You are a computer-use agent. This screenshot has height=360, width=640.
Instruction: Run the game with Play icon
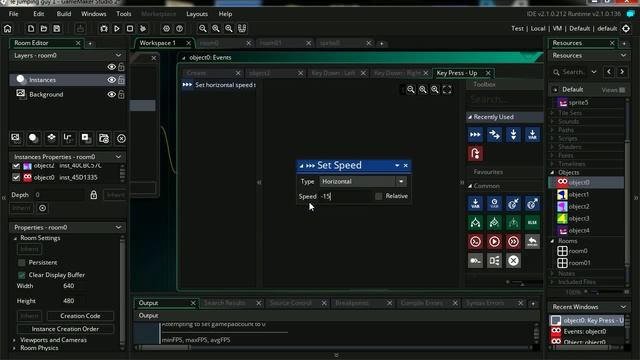pyautogui.click(x=117, y=29)
